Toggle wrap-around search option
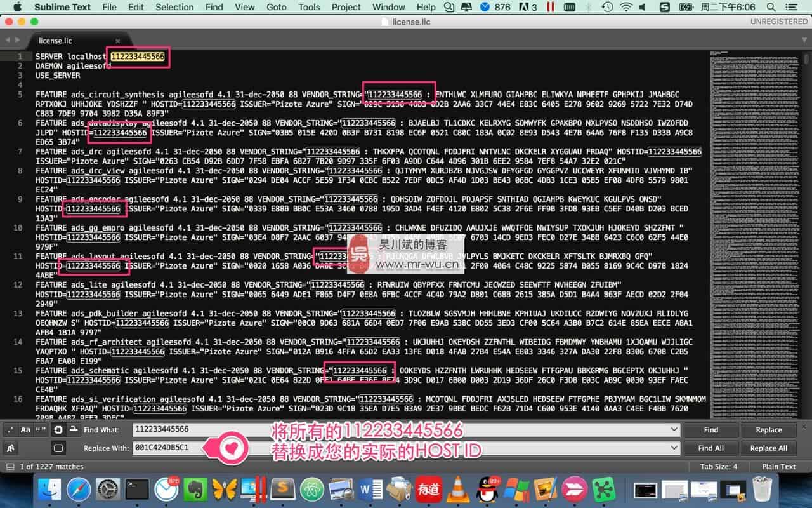 (x=58, y=430)
